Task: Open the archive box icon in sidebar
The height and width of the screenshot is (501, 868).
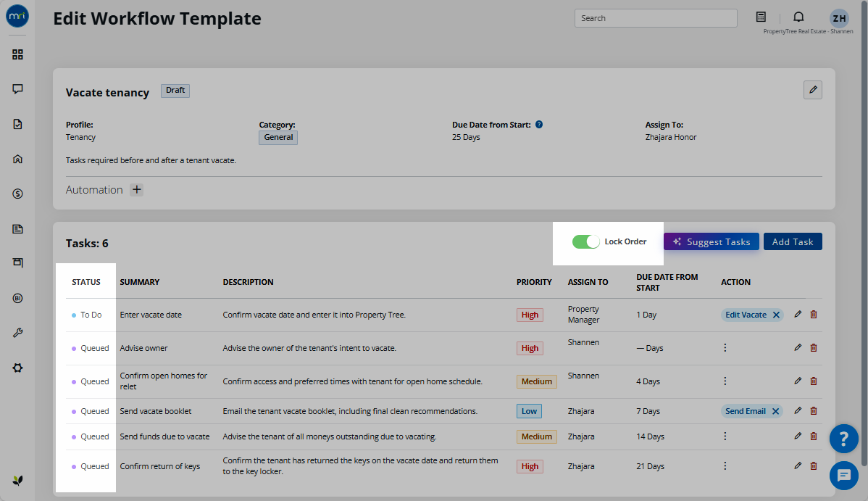Action: pyautogui.click(x=17, y=262)
